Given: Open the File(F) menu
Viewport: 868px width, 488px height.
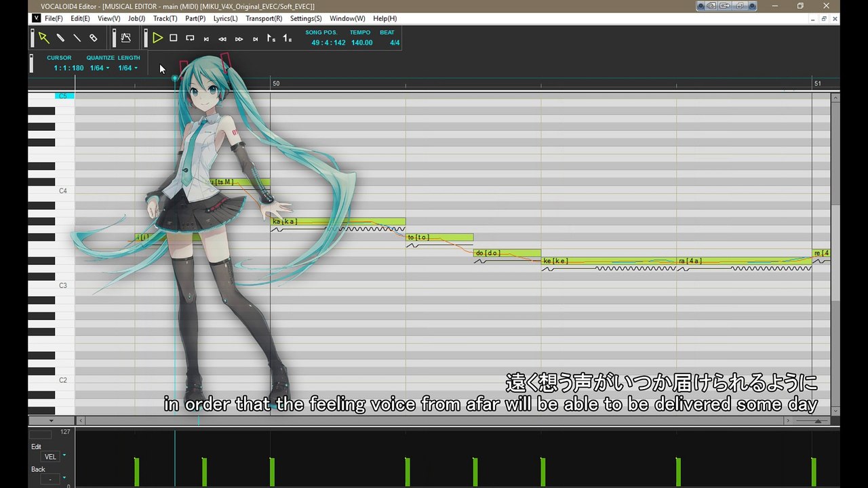Looking at the screenshot, I should [x=54, y=18].
